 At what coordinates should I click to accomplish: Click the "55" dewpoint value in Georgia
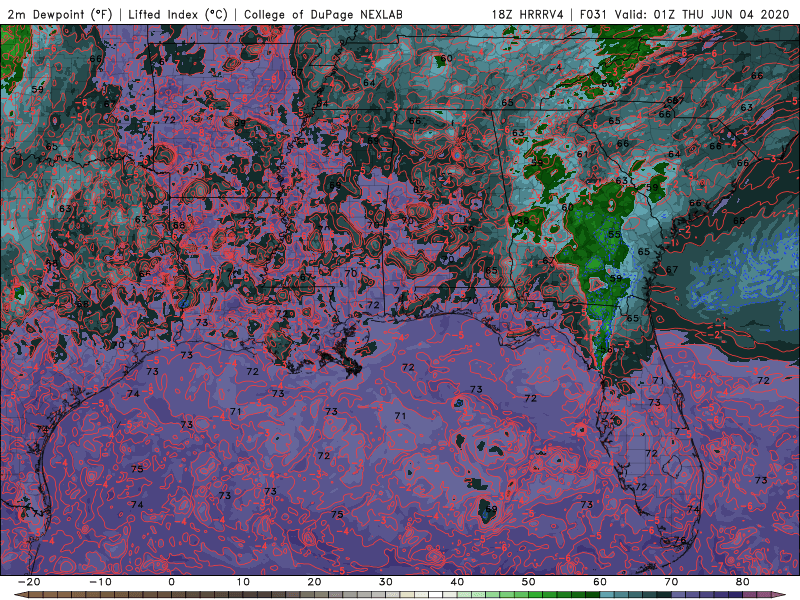click(x=614, y=234)
